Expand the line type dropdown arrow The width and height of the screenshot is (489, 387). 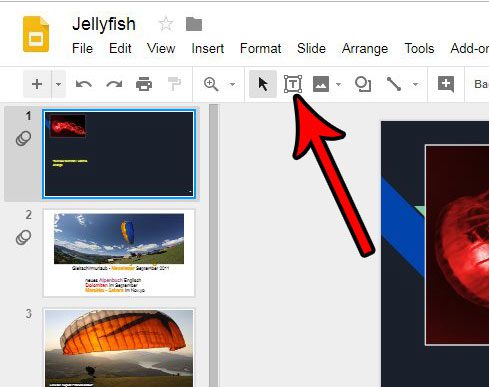(415, 84)
